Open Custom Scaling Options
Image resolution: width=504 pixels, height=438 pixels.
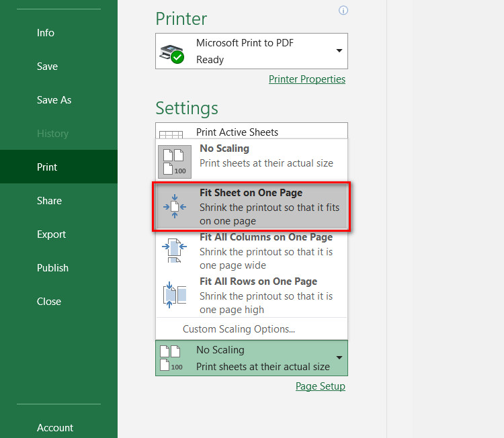click(239, 329)
